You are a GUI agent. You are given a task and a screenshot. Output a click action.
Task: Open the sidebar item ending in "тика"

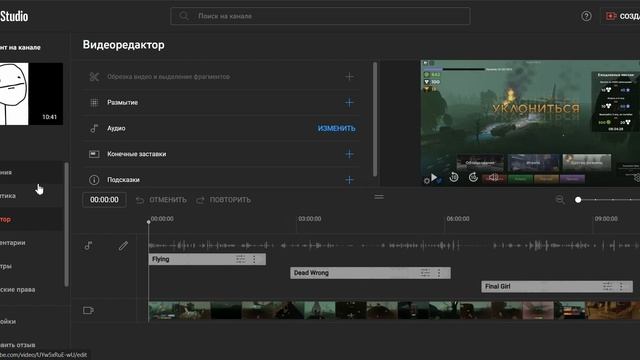pos(31,196)
